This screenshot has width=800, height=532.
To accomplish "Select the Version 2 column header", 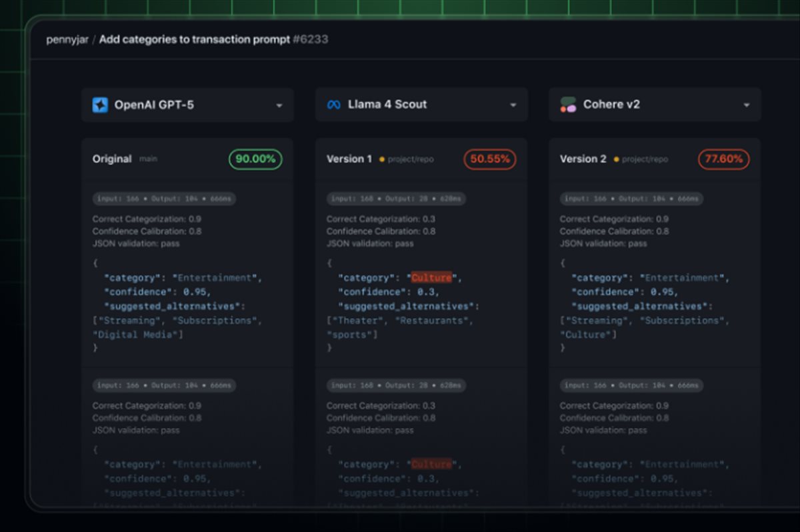I will pyautogui.click(x=583, y=159).
